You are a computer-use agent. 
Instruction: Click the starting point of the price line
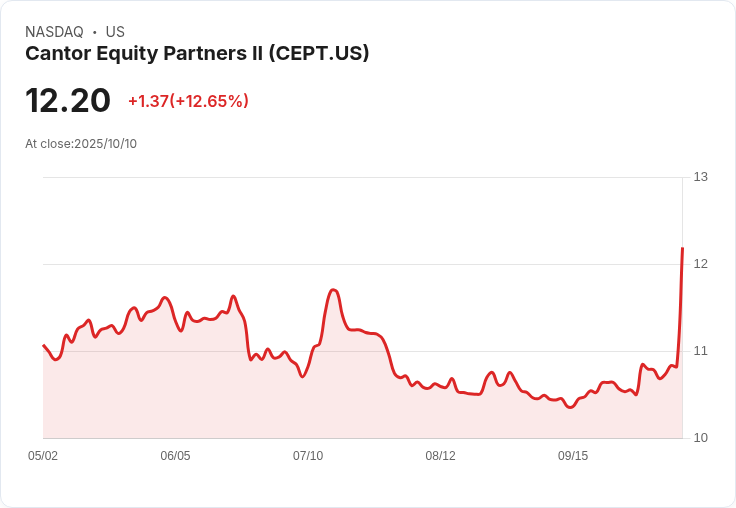[x=44, y=346]
